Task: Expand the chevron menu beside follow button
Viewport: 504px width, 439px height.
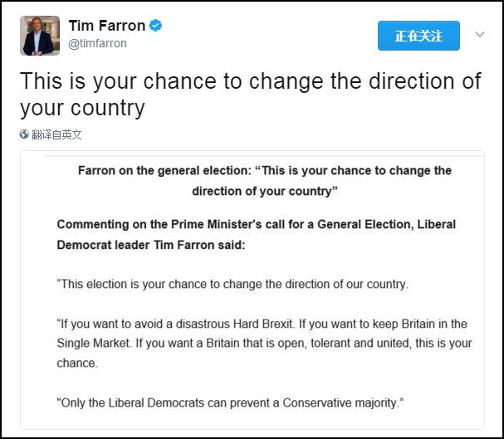Action: tap(479, 35)
